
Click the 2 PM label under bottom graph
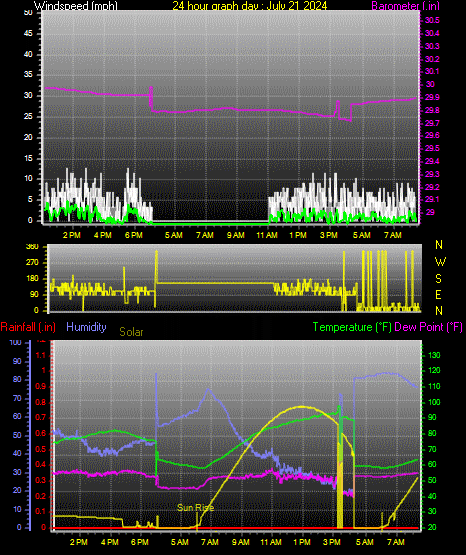pos(79,542)
